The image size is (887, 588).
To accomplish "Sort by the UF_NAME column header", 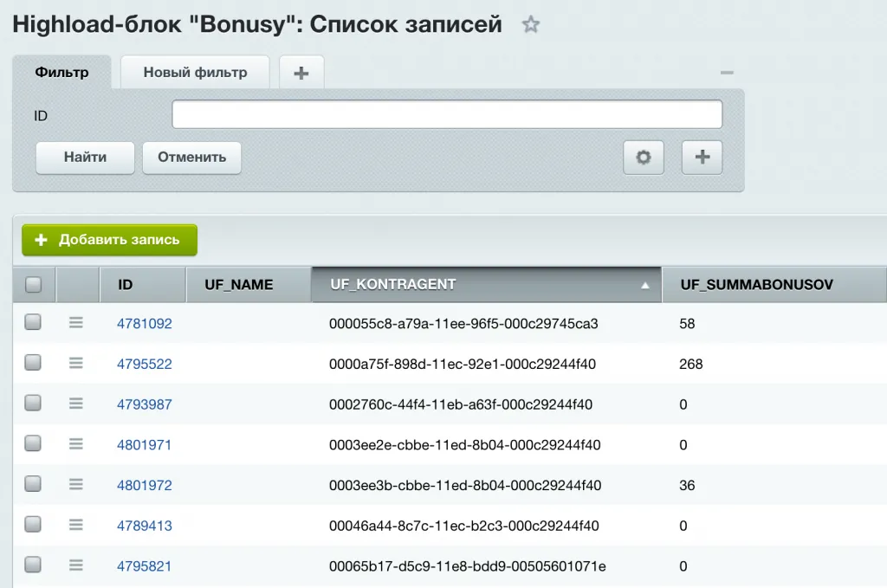I will click(249, 284).
